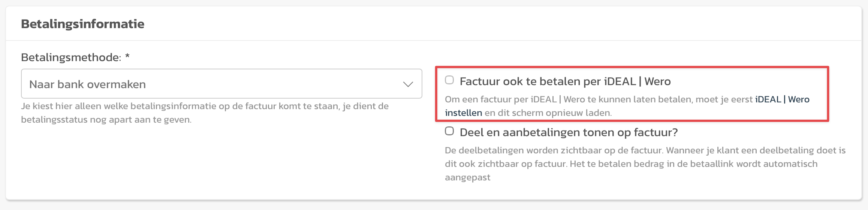This screenshot has height=210, width=868.
Task: Tick the 'Deel en aanbetalingen tonen op factuur?' checkbox
Action: (449, 131)
